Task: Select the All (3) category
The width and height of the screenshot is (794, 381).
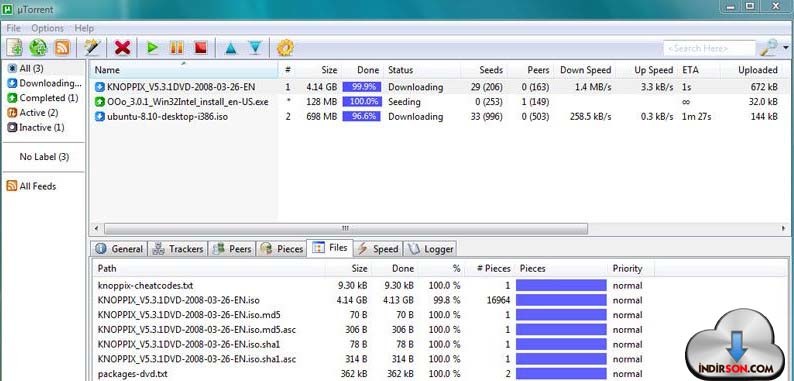Action: [x=25, y=68]
